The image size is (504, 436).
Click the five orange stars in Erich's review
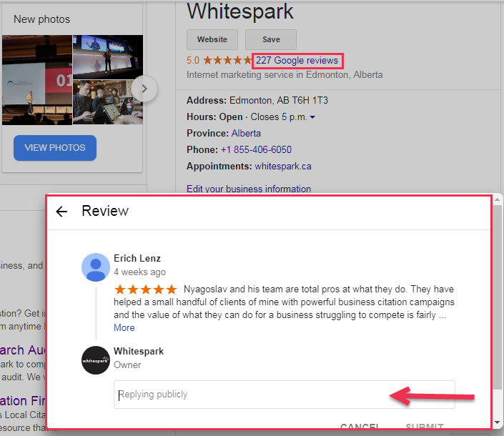(x=146, y=289)
